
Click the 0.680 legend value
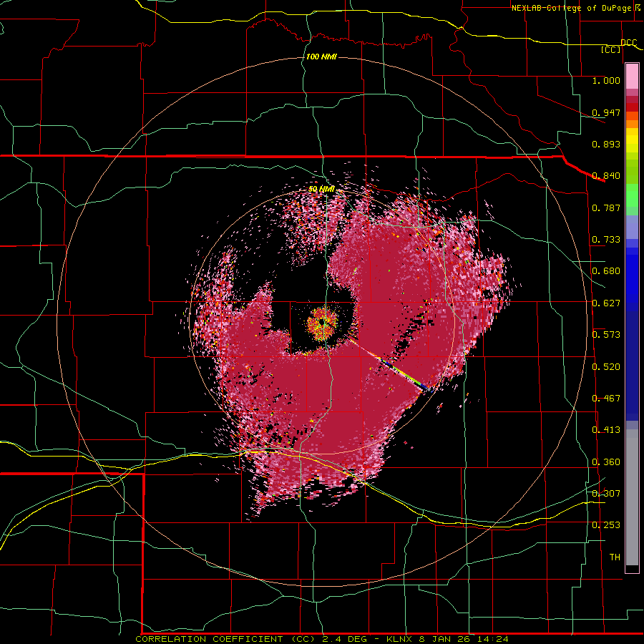click(606, 271)
